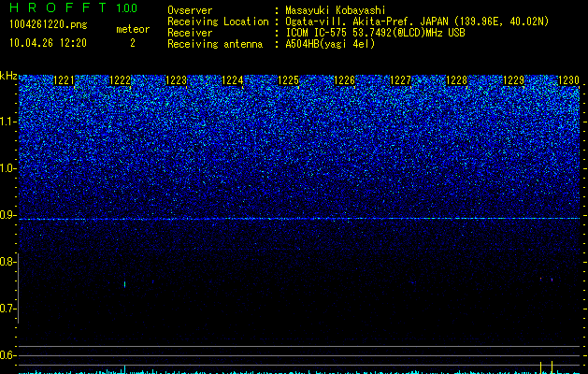
Task: Click the 1227 time marker
Action: tap(400, 80)
